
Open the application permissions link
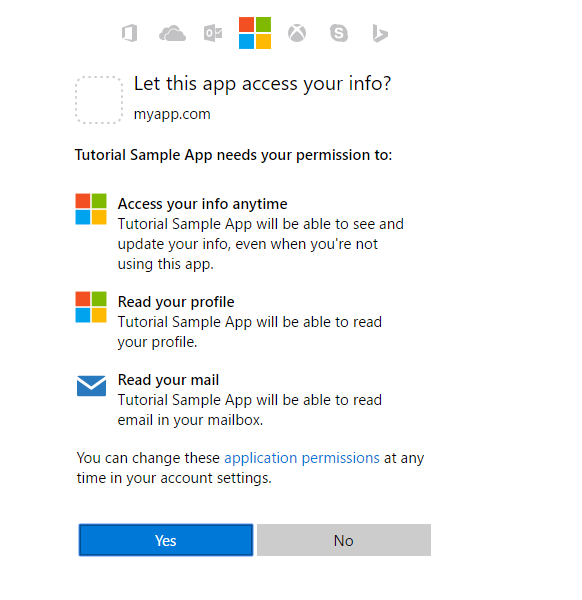302,458
